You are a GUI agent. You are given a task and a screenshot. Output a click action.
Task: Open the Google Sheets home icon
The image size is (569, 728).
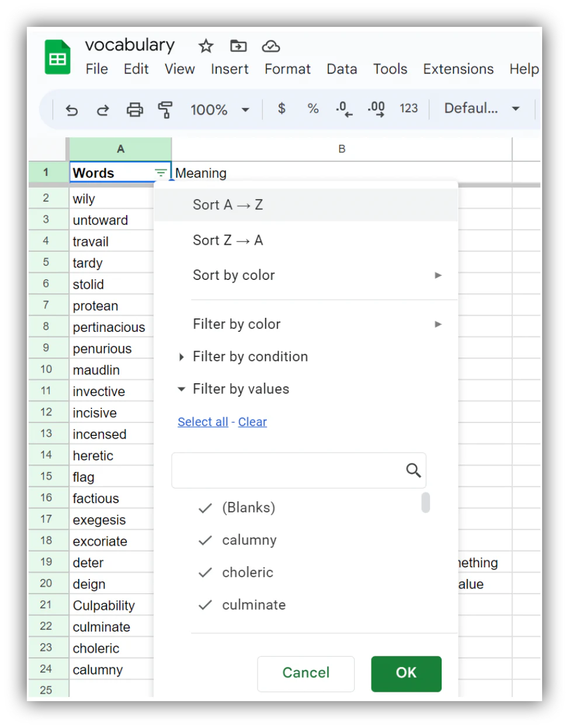[57, 57]
